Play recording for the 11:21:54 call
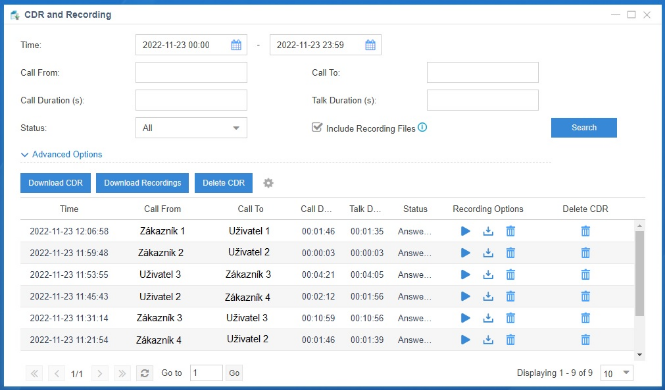665x390 pixels. pos(465,339)
